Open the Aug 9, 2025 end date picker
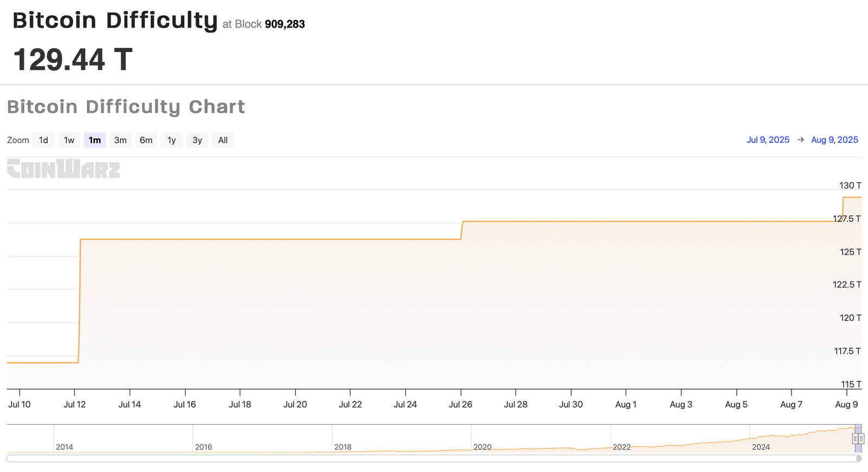868x472 pixels. pyautogui.click(x=834, y=139)
